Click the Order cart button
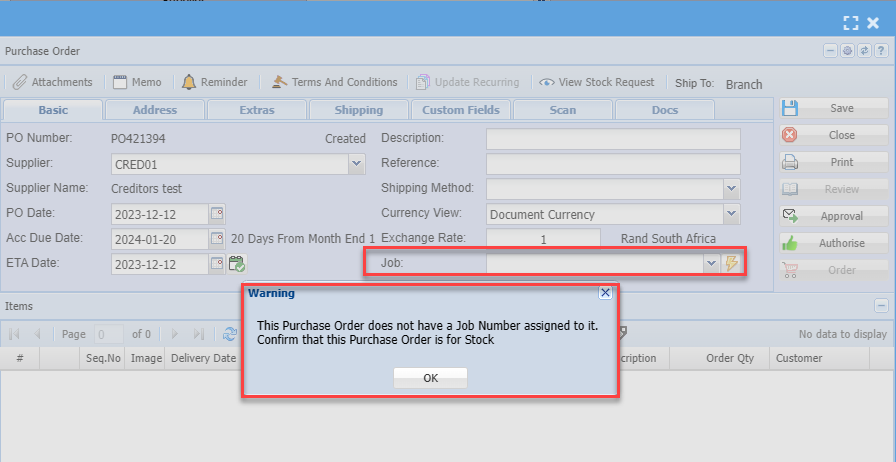Image resolution: width=896 pixels, height=462 pixels. tap(834, 270)
